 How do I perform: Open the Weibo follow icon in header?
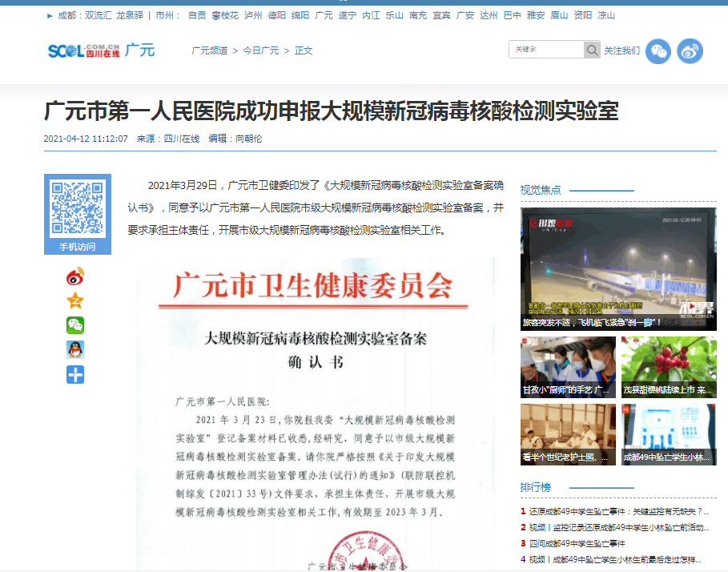pos(690,51)
